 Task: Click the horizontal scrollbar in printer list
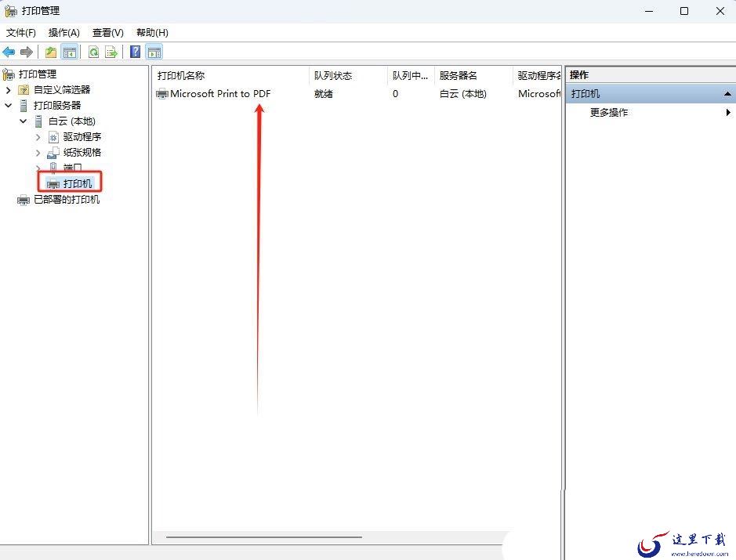pyautogui.click(x=264, y=537)
